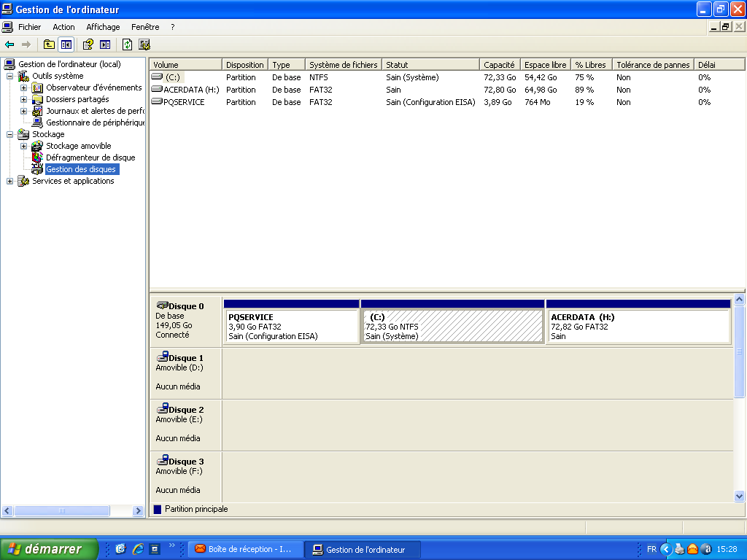Image resolution: width=747 pixels, height=560 pixels.
Task: Click the disk settings icon in the toolbar
Action: pos(144,44)
